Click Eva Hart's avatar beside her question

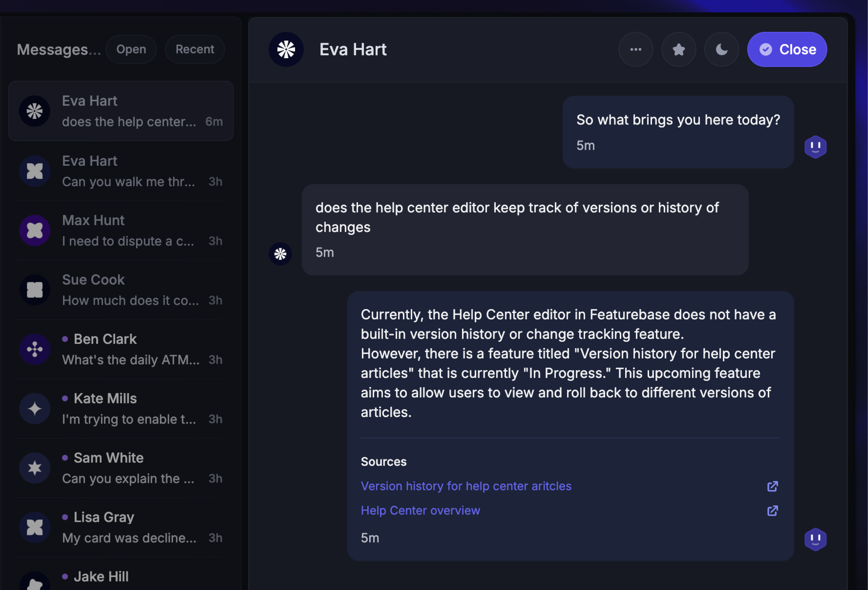pos(280,254)
